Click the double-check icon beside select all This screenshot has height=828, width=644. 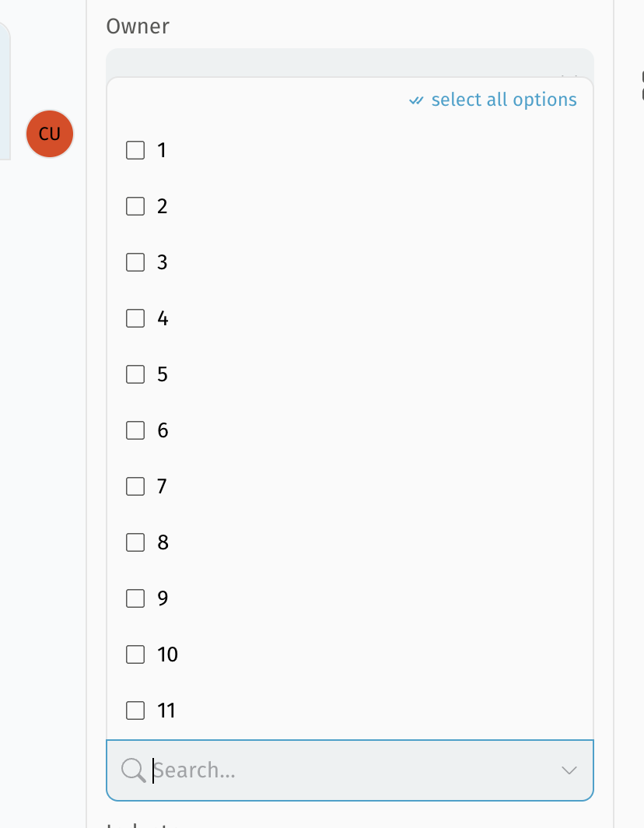[417, 100]
